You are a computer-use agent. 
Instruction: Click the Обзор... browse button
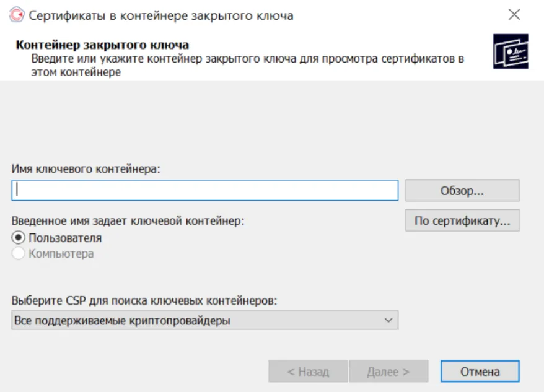point(462,191)
